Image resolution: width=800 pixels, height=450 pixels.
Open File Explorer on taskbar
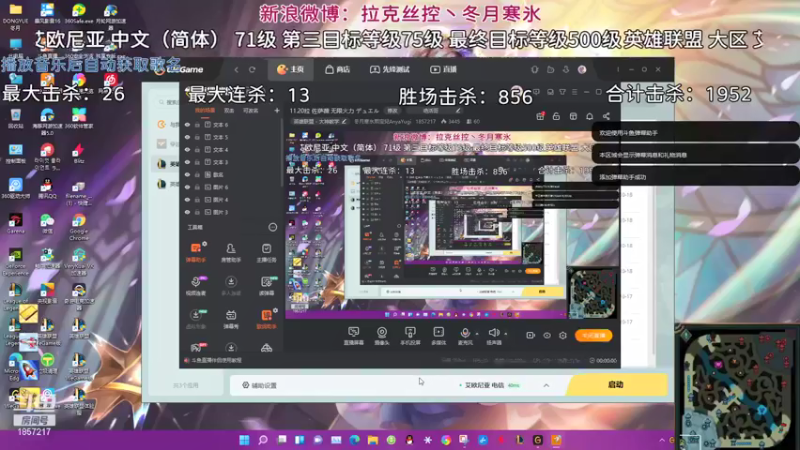pyautogui.click(x=373, y=440)
